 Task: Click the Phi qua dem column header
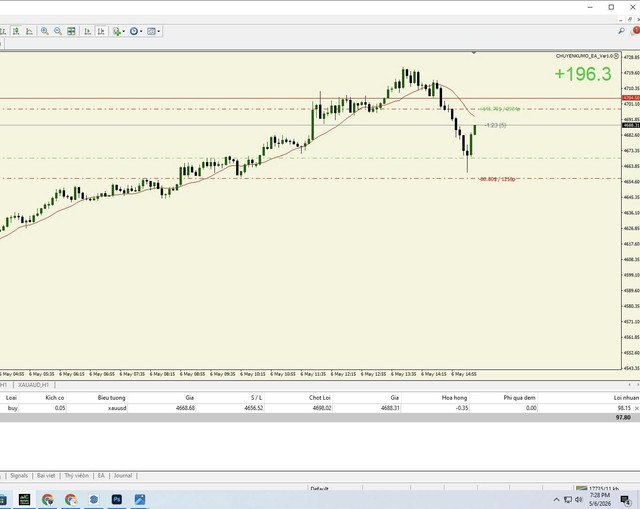519,398
